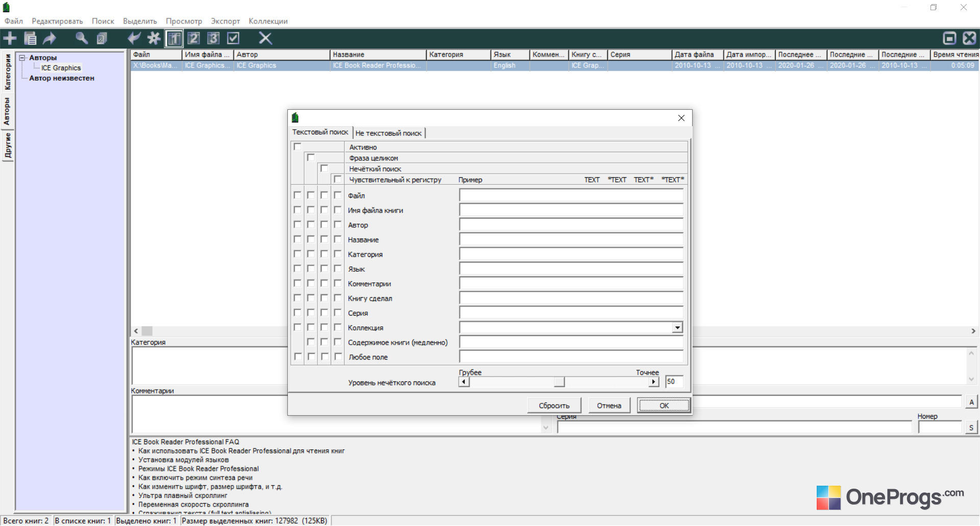Enable the active checkbox for Любое поле row

point(298,357)
